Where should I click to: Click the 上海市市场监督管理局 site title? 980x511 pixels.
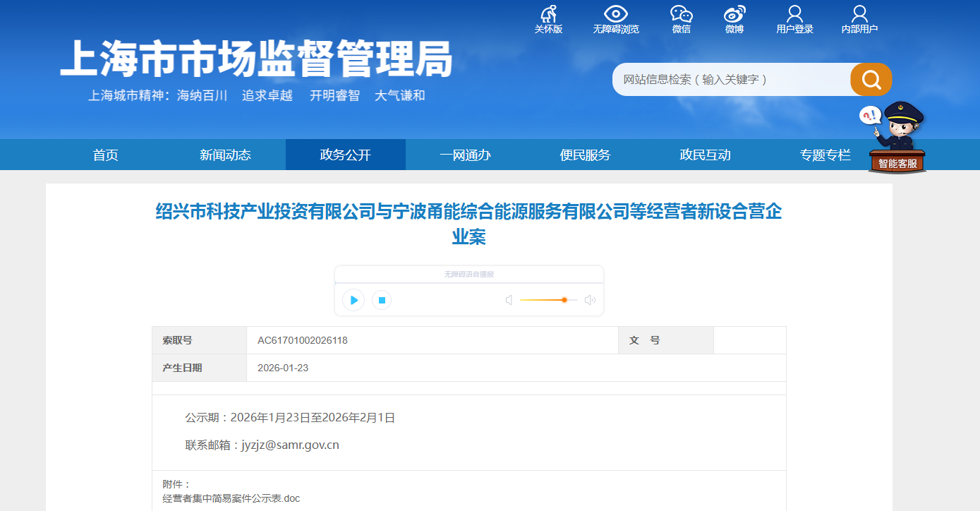pos(256,59)
